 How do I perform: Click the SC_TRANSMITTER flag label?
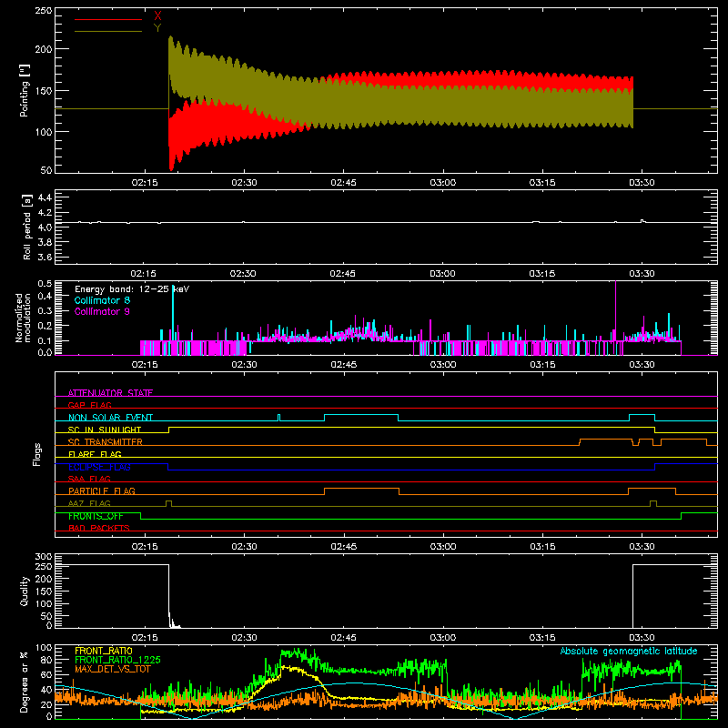(x=106, y=441)
